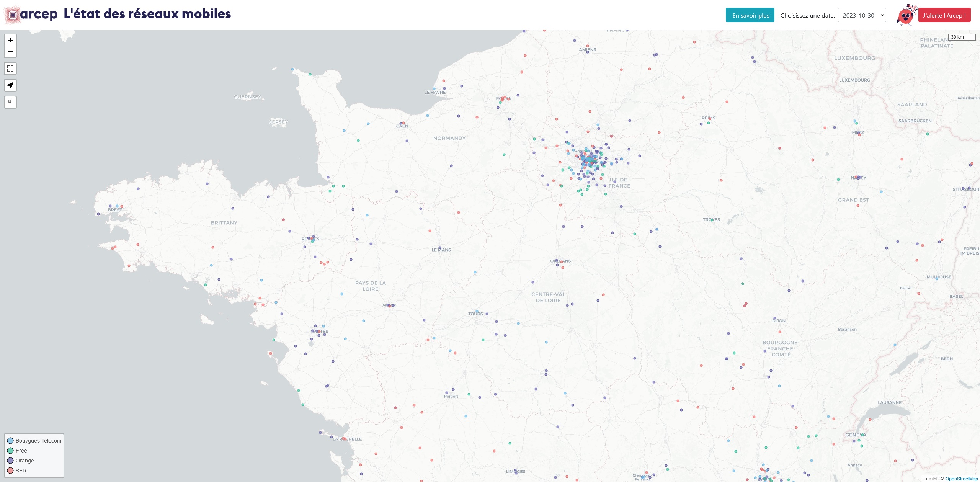Click the NORMANDY region label
980x482 pixels.
tap(449, 138)
